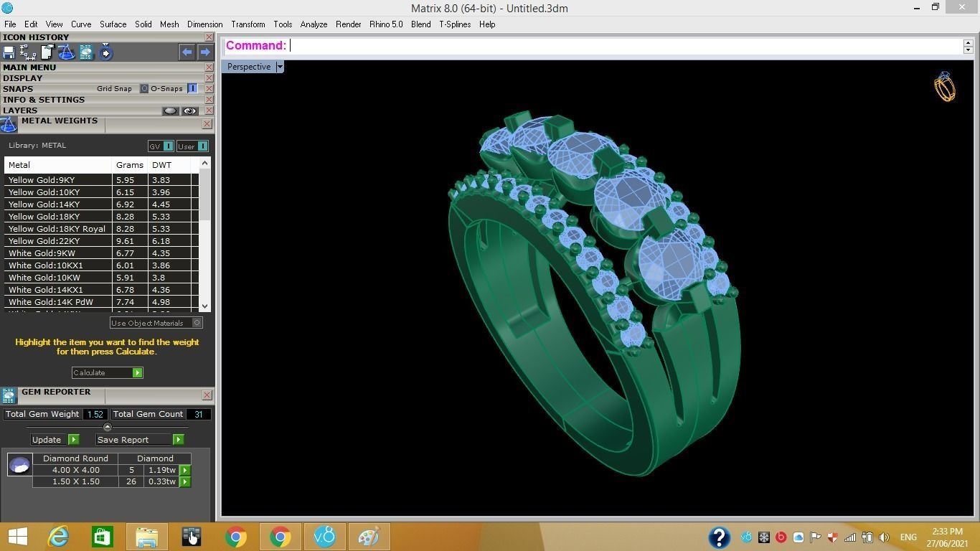This screenshot has width=980, height=551.
Task: Open File Explorer from taskbar
Action: pyautogui.click(x=146, y=537)
